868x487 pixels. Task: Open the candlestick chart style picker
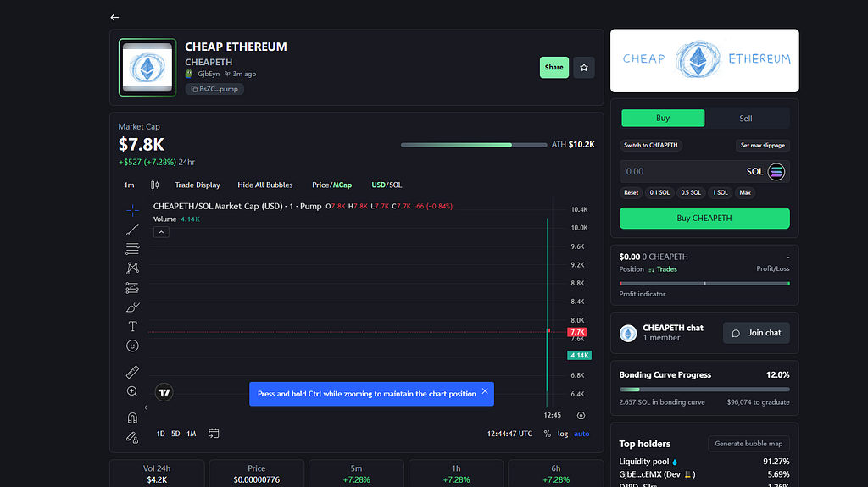[154, 185]
